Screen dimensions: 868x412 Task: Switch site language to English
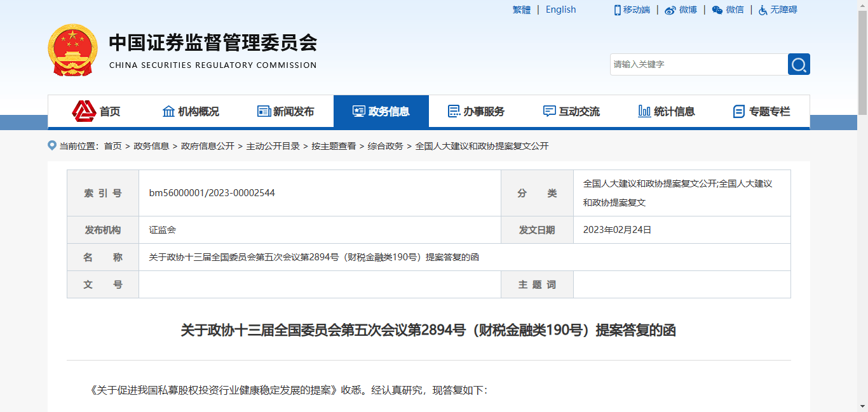click(560, 9)
